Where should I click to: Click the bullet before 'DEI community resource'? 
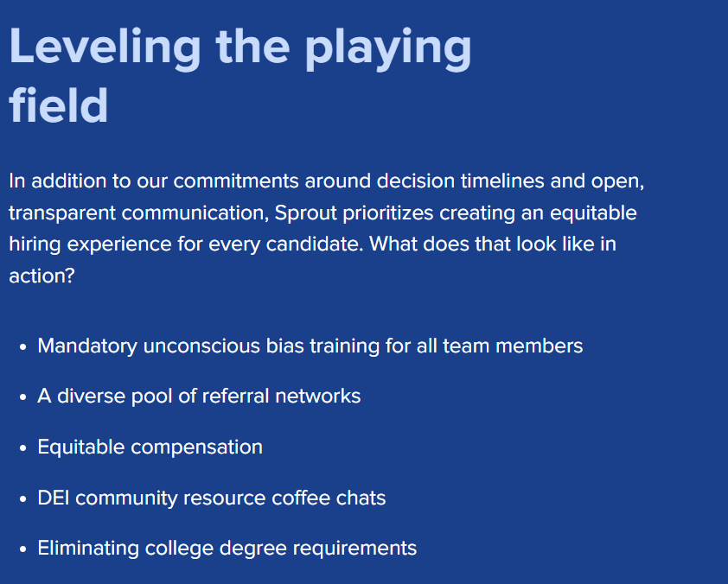pyautogui.click(x=23, y=499)
